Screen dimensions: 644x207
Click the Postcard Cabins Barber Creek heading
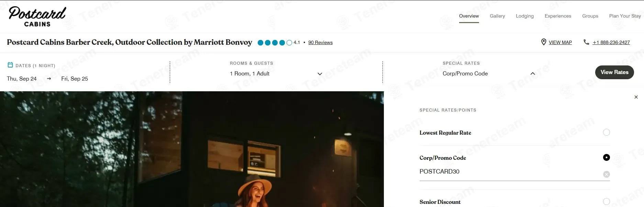(x=130, y=42)
